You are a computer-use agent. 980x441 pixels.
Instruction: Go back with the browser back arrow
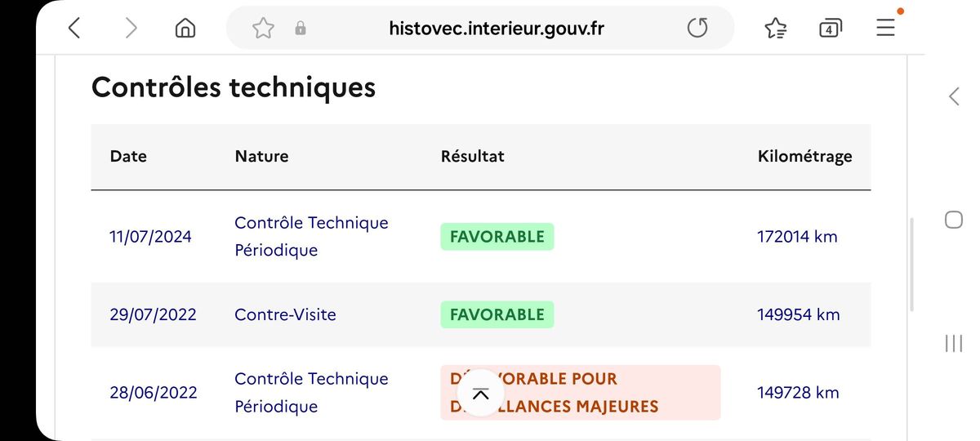coord(74,29)
